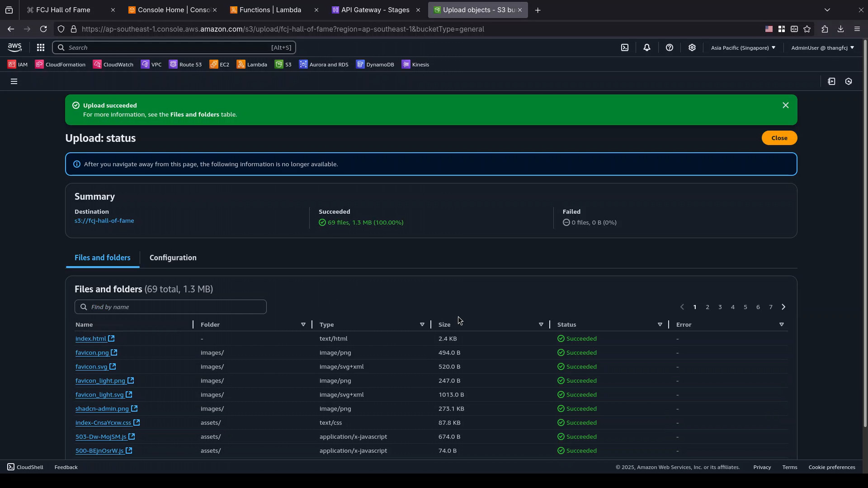This screenshot has height=488, width=868.
Task: Open the CloudWatch shortcut
Action: (113, 65)
